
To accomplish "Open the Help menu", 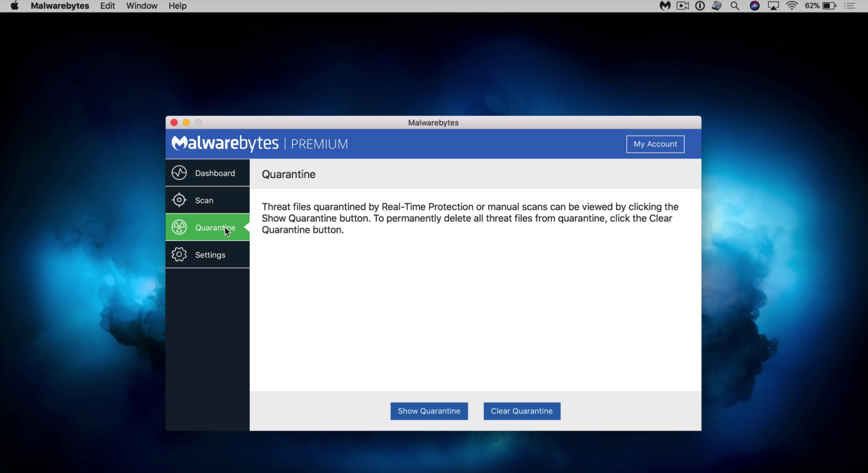I will [177, 6].
